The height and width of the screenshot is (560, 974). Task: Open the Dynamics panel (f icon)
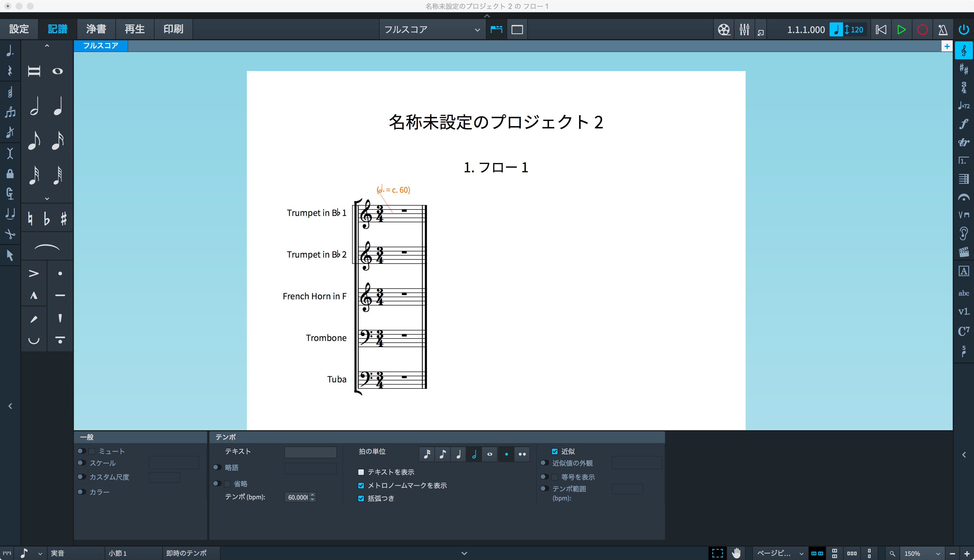pos(964,124)
